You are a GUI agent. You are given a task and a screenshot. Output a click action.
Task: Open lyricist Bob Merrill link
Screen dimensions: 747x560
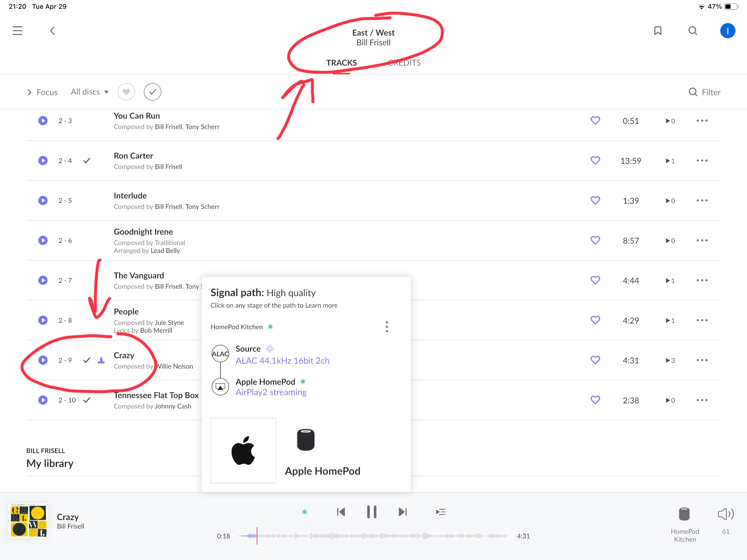[x=156, y=331]
